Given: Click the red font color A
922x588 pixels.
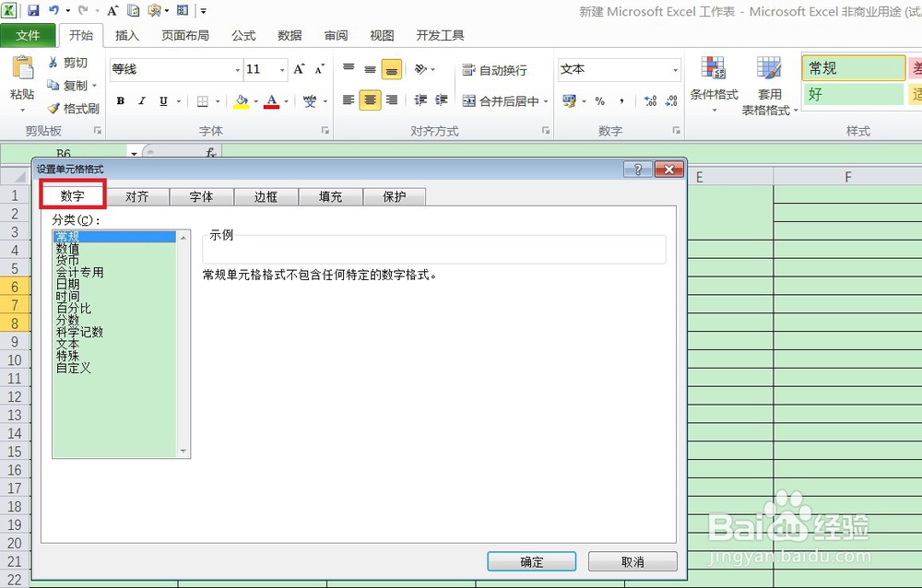Looking at the screenshot, I should (271, 101).
